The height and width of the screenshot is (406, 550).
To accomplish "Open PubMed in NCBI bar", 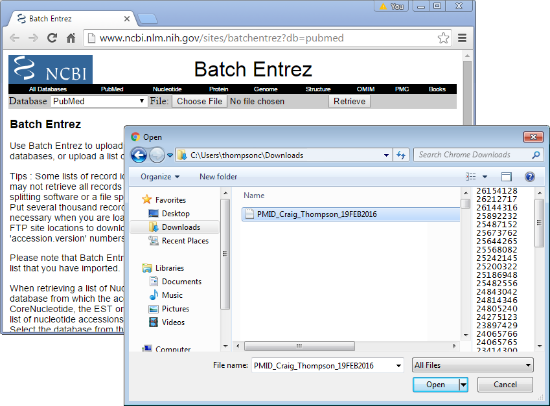I will point(112,89).
